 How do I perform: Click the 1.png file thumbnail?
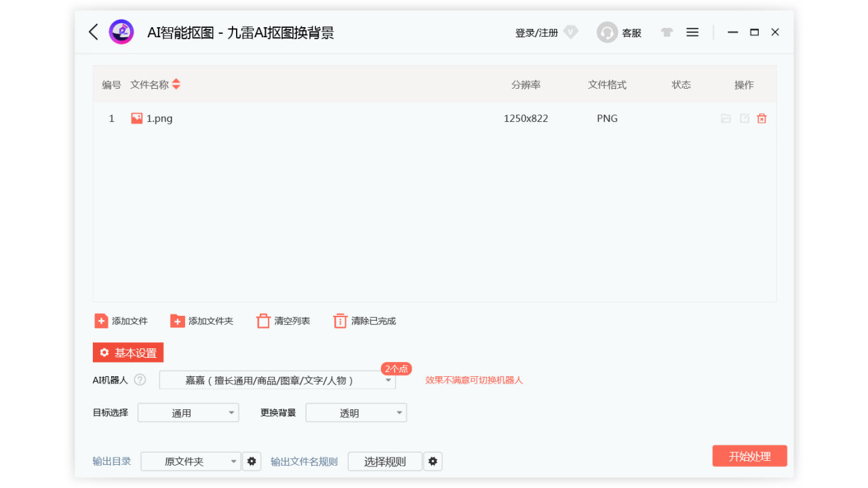[x=136, y=118]
